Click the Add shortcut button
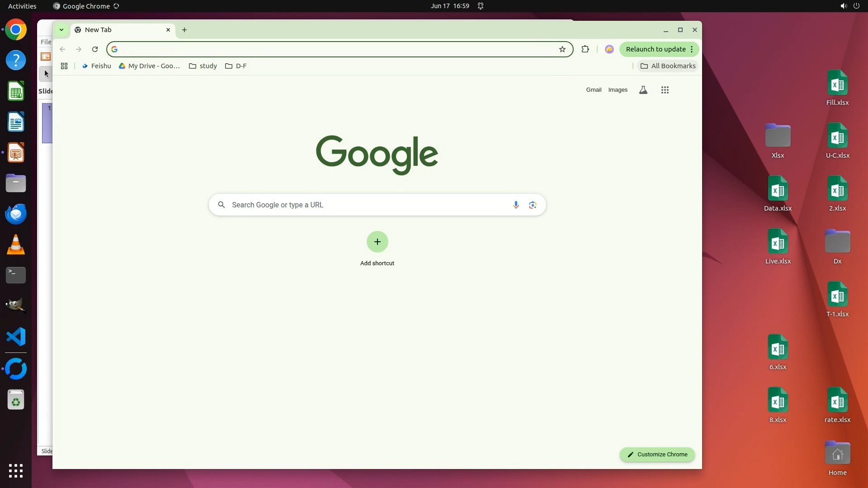Screen dimensions: 868x488 coord(377,242)
